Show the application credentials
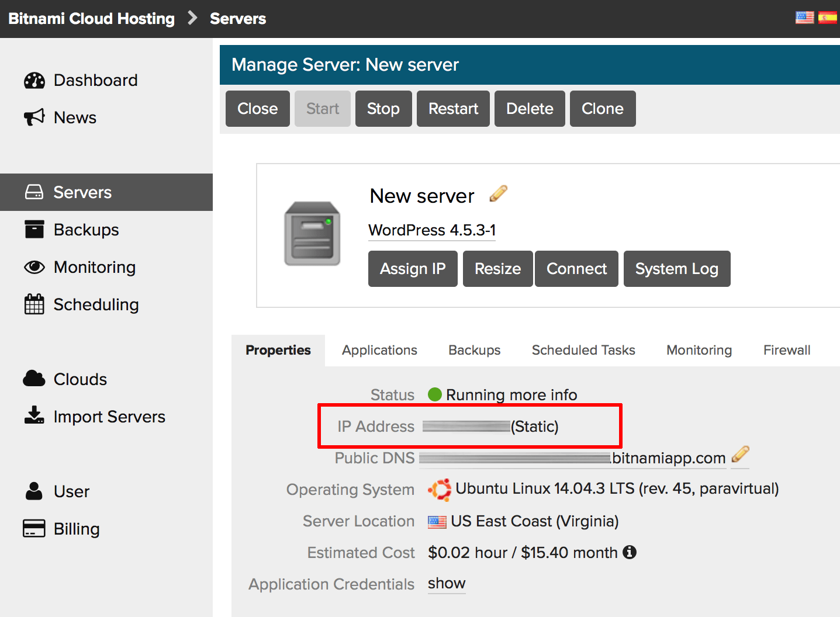Image resolution: width=840 pixels, height=617 pixels. coord(447,584)
